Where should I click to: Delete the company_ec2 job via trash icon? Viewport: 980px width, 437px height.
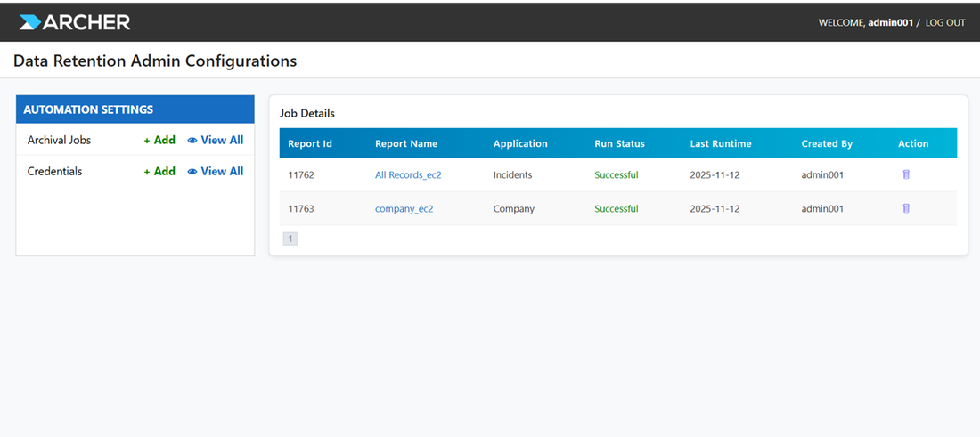coord(906,208)
